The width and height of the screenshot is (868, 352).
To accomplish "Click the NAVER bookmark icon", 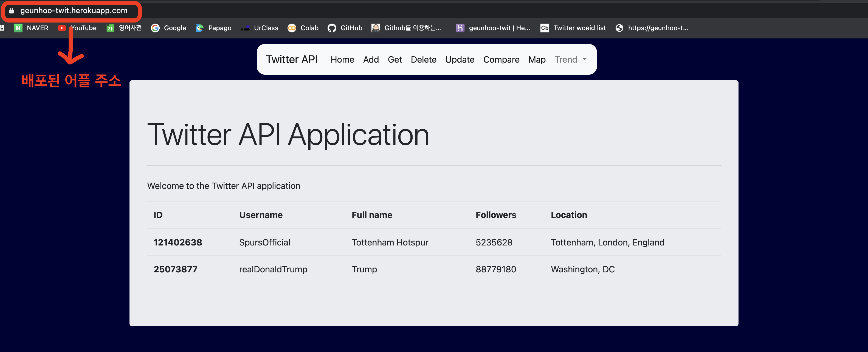I will tap(18, 28).
